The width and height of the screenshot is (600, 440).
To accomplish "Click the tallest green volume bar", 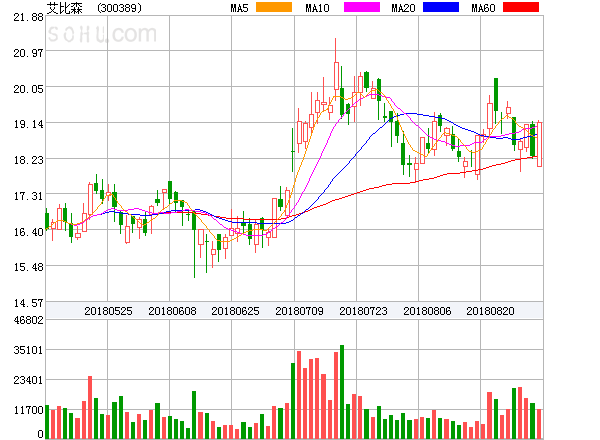I will pyautogui.click(x=342, y=392).
